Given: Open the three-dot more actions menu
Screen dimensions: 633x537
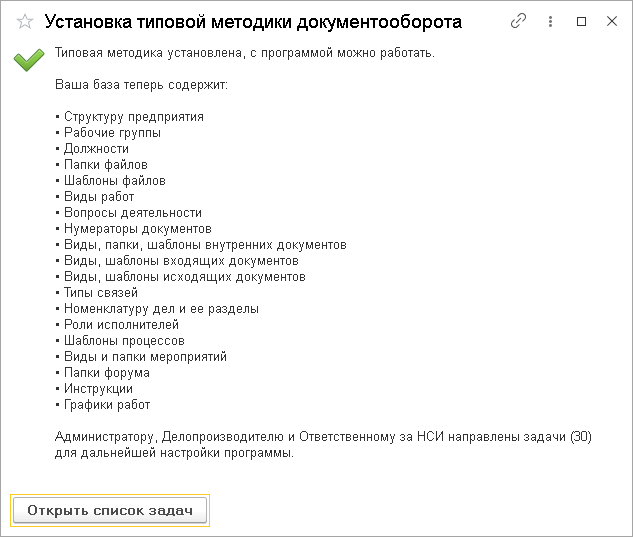Looking at the screenshot, I should pyautogui.click(x=551, y=21).
